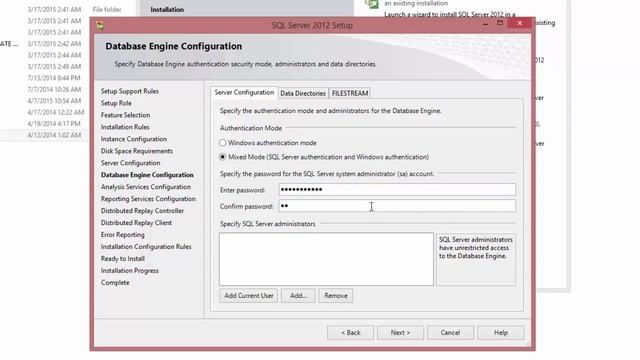The width and height of the screenshot is (640, 360).
Task: Close the SQL Server 2012 Setup window
Action: click(519, 23)
